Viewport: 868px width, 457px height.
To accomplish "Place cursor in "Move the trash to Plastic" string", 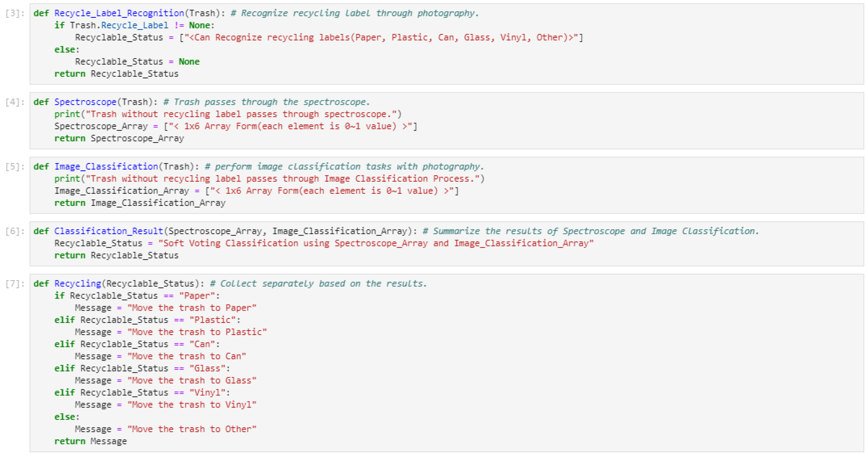I will click(x=197, y=332).
